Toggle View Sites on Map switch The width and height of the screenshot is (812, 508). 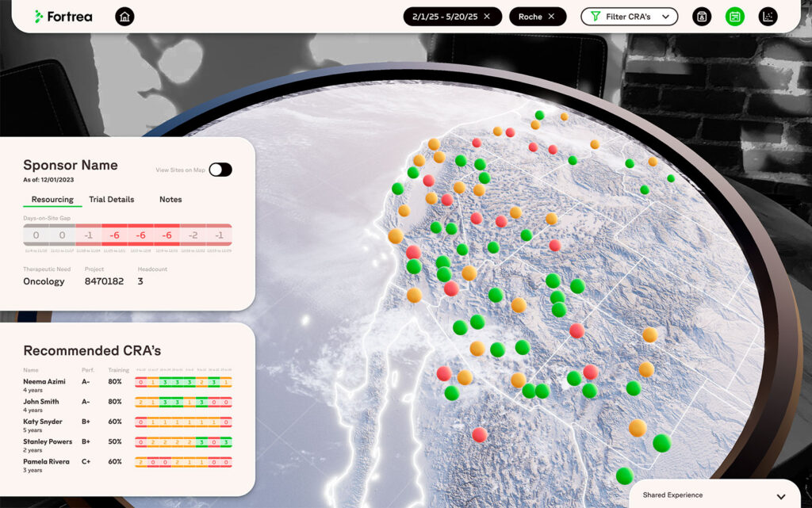point(220,170)
